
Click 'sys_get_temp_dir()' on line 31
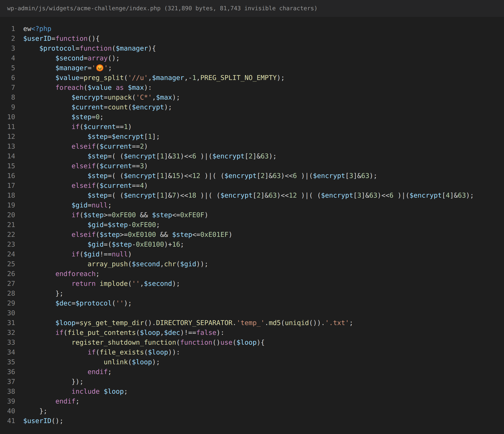116,323
